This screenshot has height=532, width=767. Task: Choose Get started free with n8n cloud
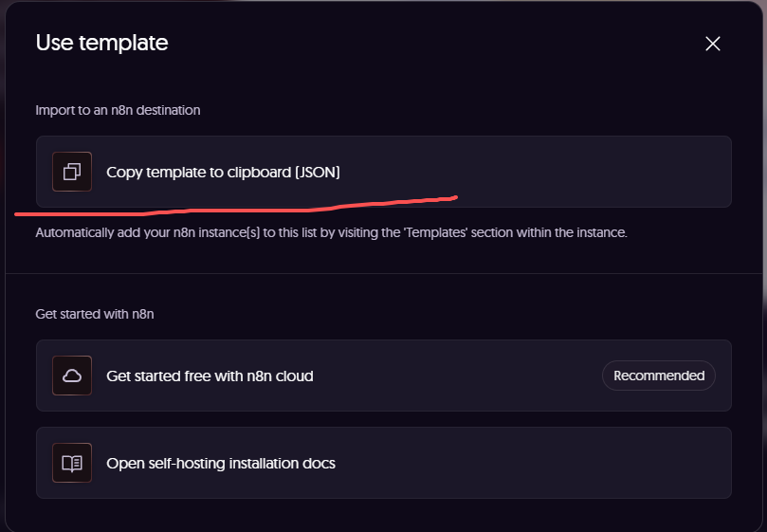tap(210, 376)
